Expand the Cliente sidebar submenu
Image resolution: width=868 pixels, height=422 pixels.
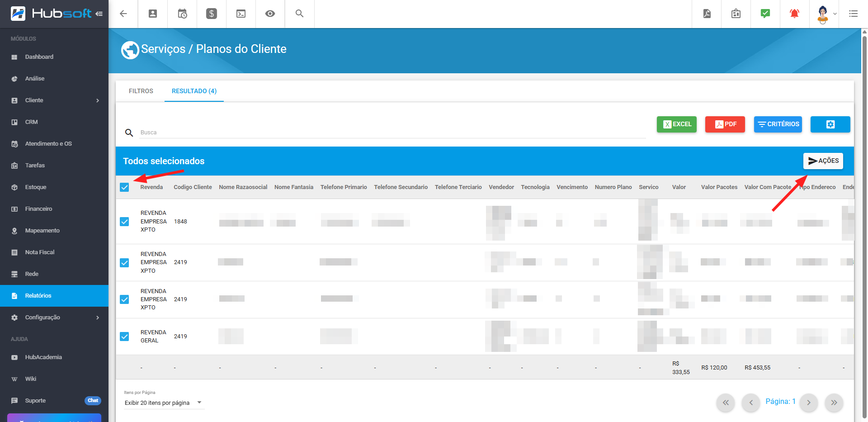[98, 100]
